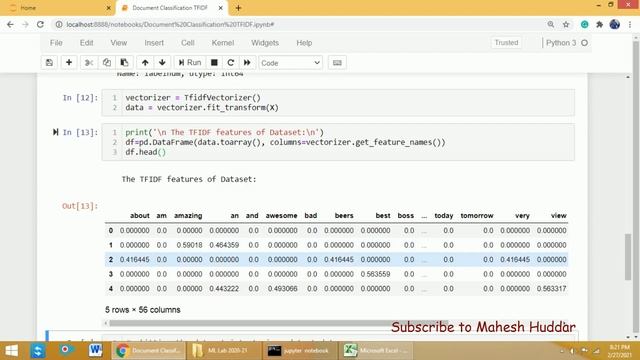Click the 'awesome' column header
Image resolution: width=640 pixels, height=360 pixels.
click(281, 216)
